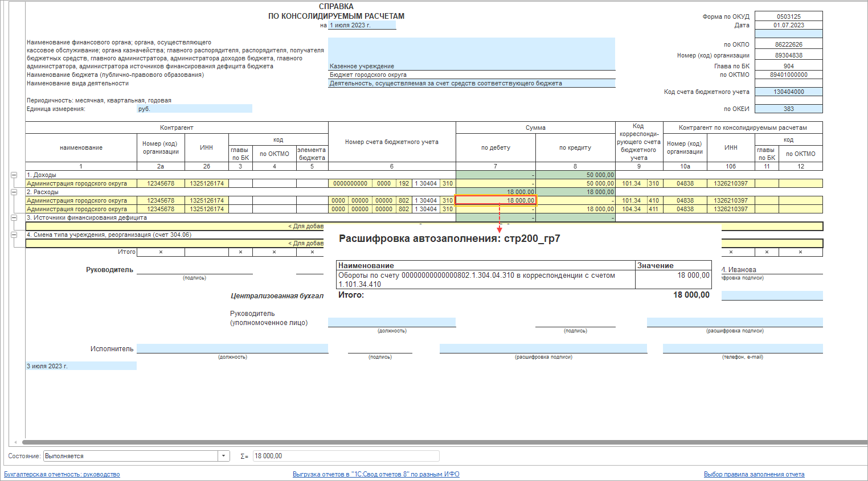This screenshot has height=481, width=868.
Task: Select the 'Казенное учреждение' organization field
Action: (472, 54)
